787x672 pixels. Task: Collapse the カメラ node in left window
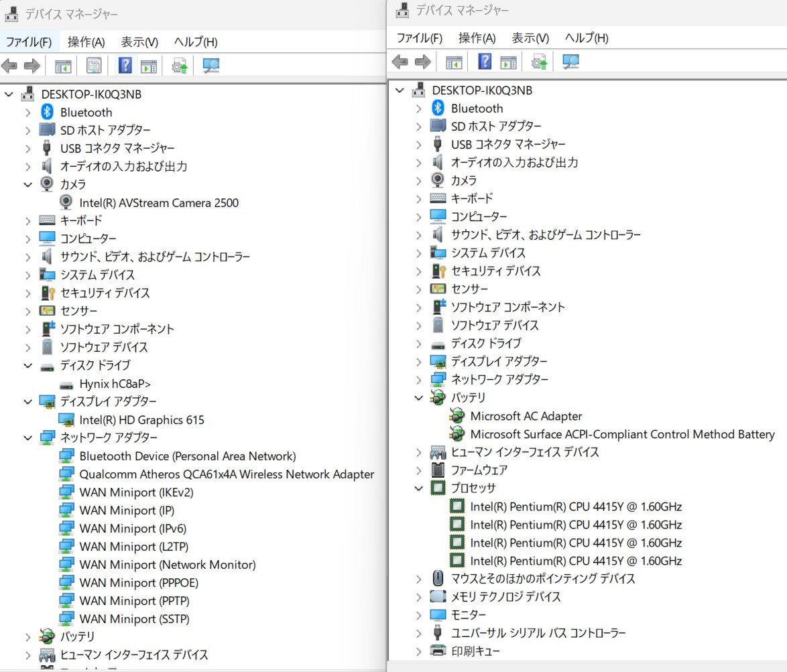28,184
